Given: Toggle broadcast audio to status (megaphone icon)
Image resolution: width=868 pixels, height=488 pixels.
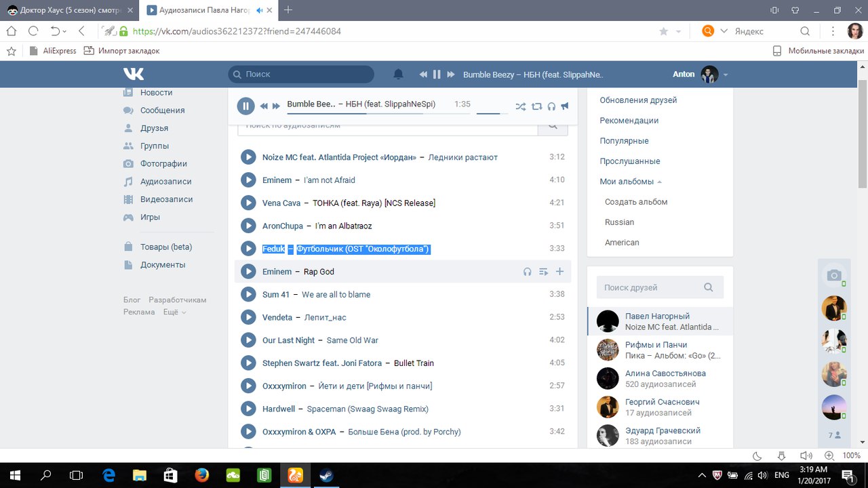Looking at the screenshot, I should pyautogui.click(x=564, y=106).
